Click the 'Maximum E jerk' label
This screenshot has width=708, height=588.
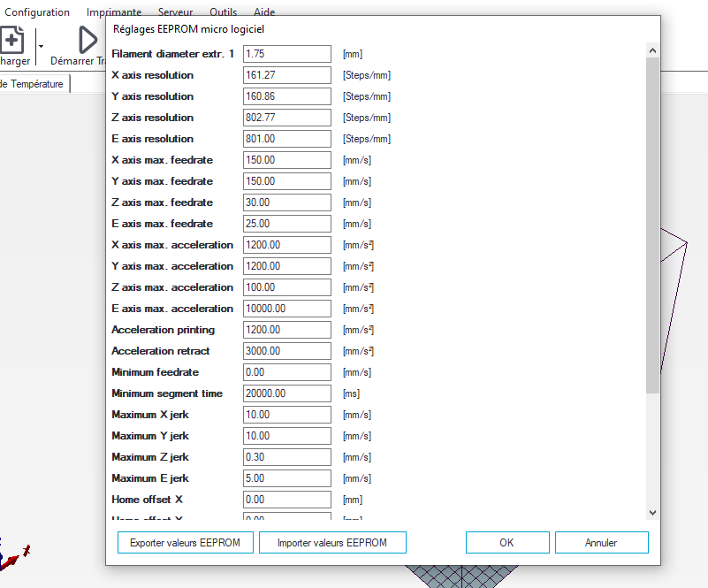pyautogui.click(x=150, y=478)
